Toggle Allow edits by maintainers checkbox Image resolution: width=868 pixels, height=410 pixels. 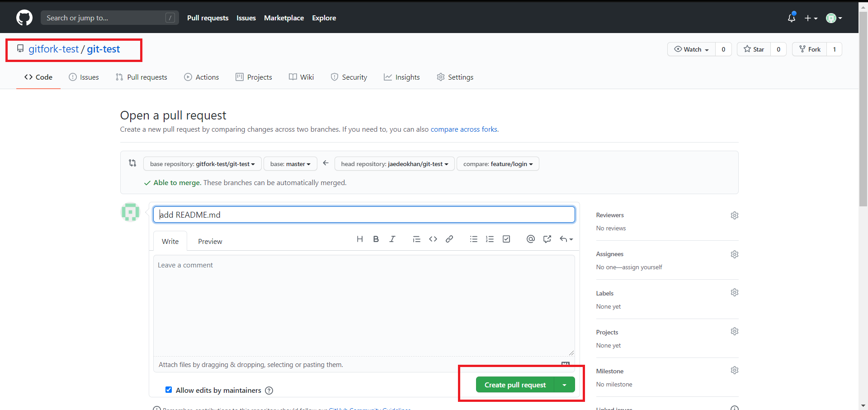[169, 390]
